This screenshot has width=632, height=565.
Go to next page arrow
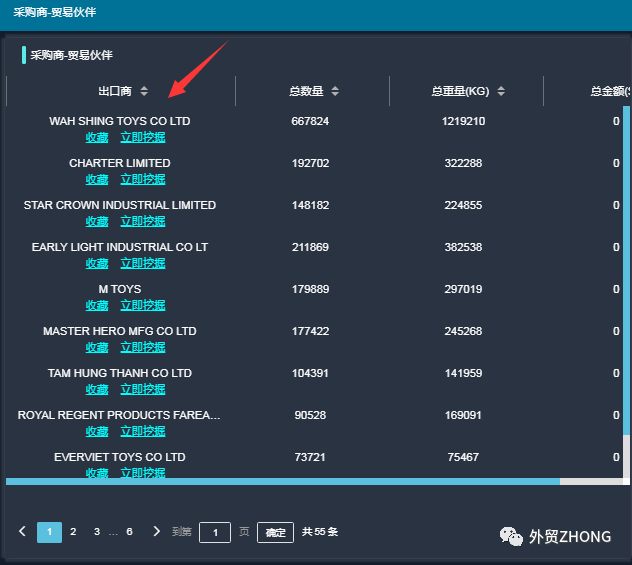pyautogui.click(x=156, y=532)
